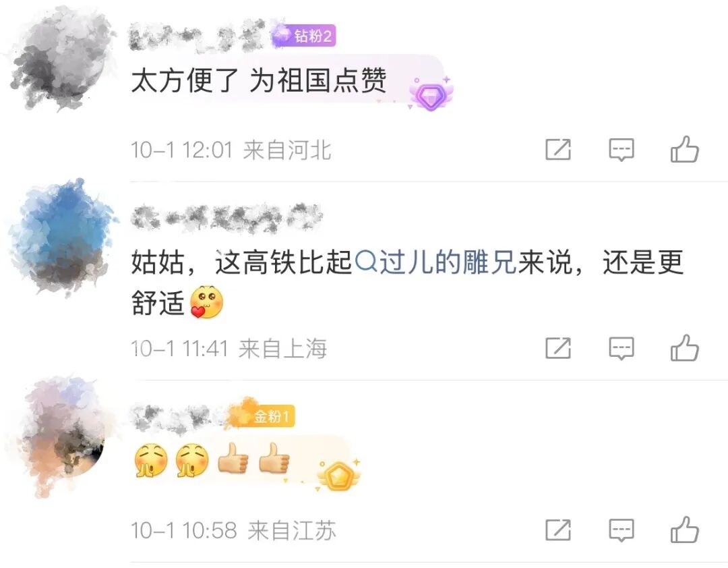
Task: Open the 过儿的雕兄 search link
Action: click(x=435, y=262)
